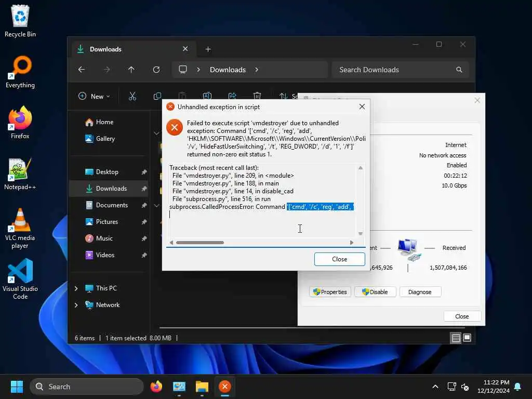
Task: Go back in File Explorer
Action: point(82,70)
